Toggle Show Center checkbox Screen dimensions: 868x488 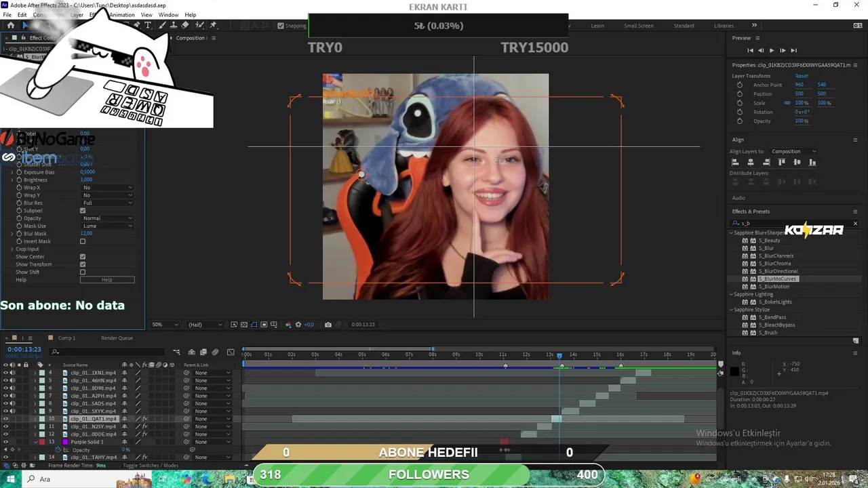83,257
